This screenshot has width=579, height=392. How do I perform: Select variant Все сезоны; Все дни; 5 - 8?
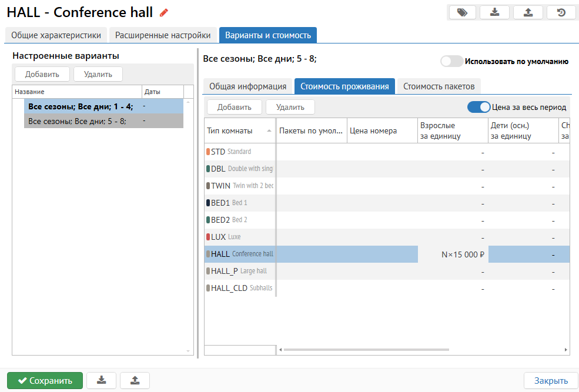point(77,121)
